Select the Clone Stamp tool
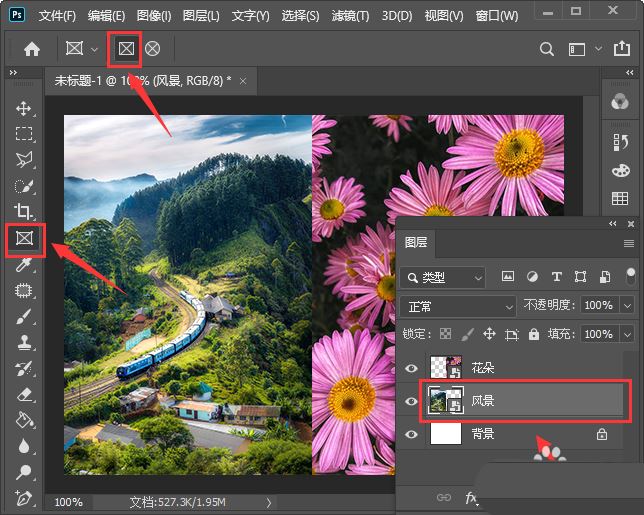Screen dimensions: 644x515 point(24,343)
